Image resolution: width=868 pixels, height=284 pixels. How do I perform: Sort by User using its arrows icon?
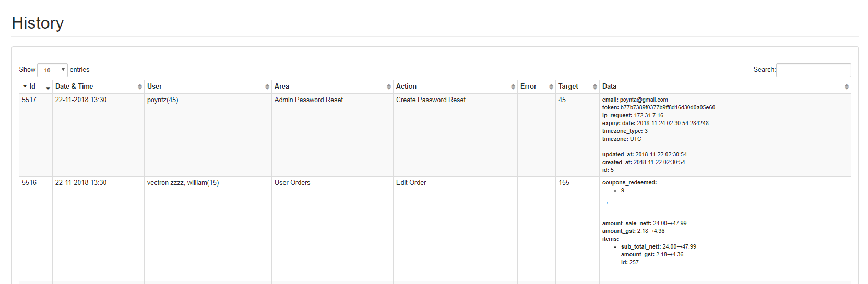(x=267, y=87)
